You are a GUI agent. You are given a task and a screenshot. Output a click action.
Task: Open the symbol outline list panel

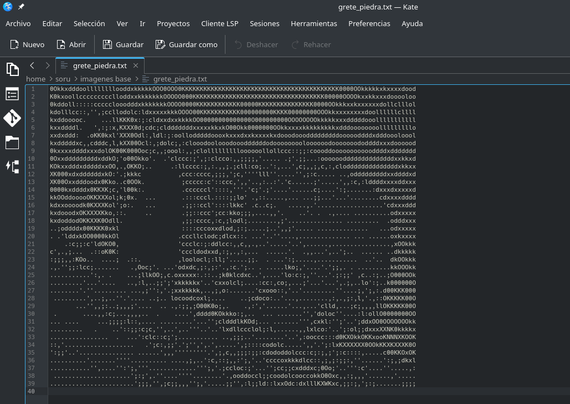coord(12,94)
